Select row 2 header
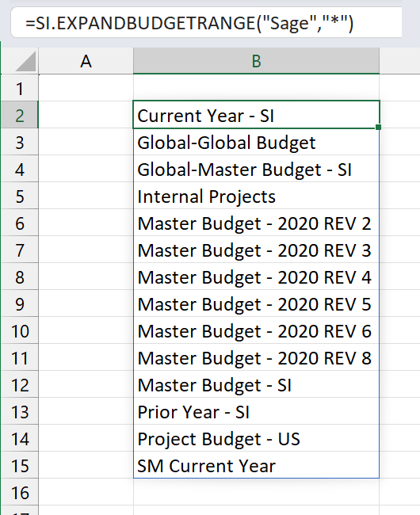This screenshot has width=420, height=515. click(x=19, y=115)
